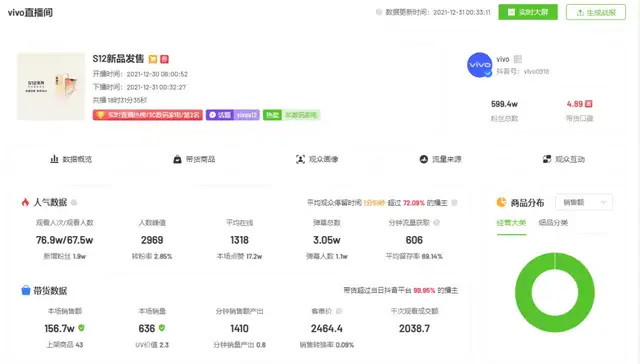Click the 99.95% percentage text
The width and height of the screenshot is (640, 364).
tap(424, 291)
